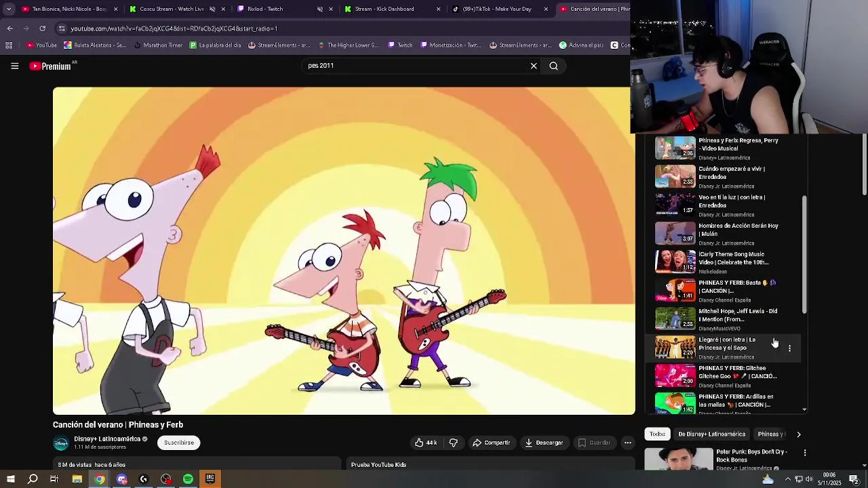Open Adivina el país bookmark
This screenshot has width=868, height=488.
581,45
